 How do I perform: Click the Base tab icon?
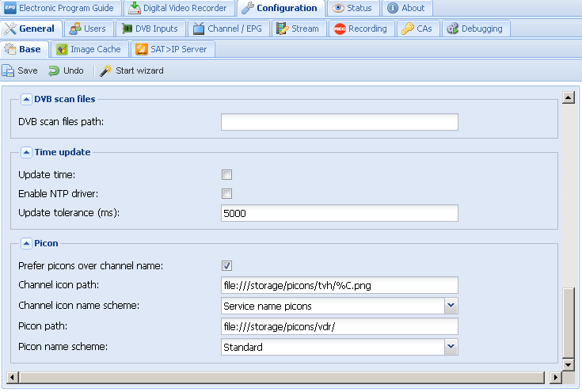click(x=10, y=49)
